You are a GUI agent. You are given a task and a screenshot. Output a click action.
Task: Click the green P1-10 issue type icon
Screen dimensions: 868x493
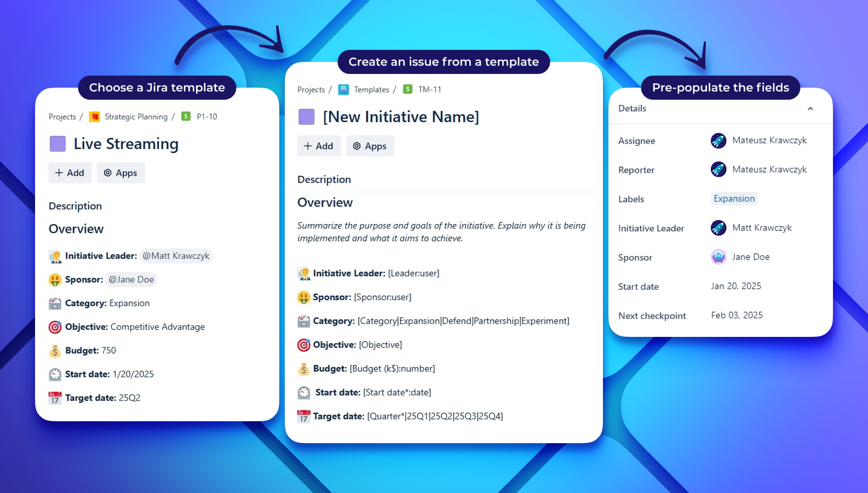click(x=186, y=116)
